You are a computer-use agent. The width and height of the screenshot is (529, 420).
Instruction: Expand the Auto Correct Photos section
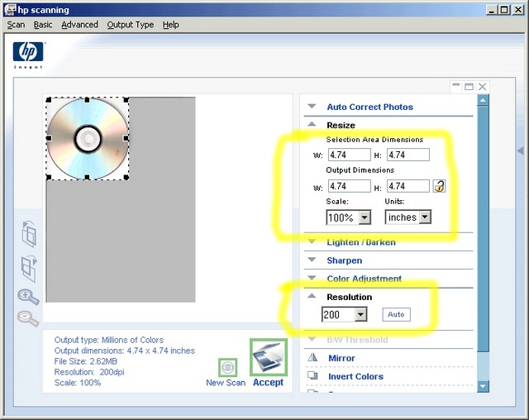pyautogui.click(x=312, y=107)
